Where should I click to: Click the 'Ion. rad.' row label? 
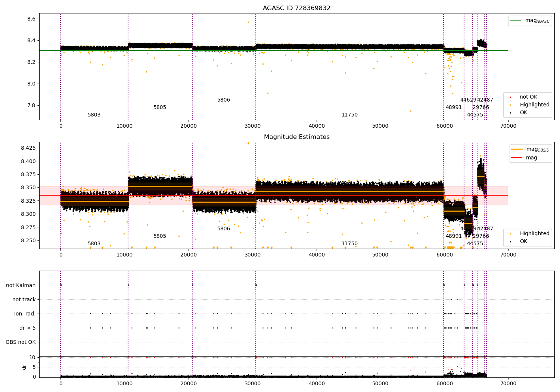[25, 314]
